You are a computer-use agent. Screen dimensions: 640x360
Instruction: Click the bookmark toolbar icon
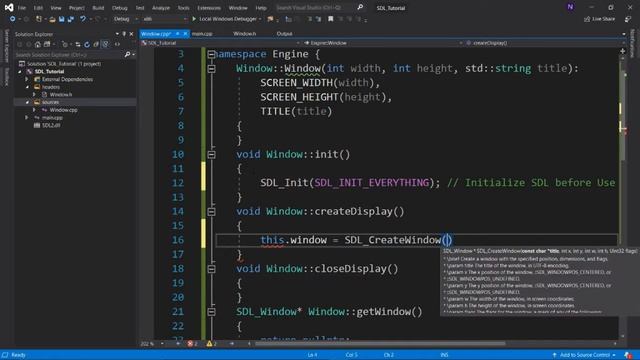pyautogui.click(x=331, y=19)
